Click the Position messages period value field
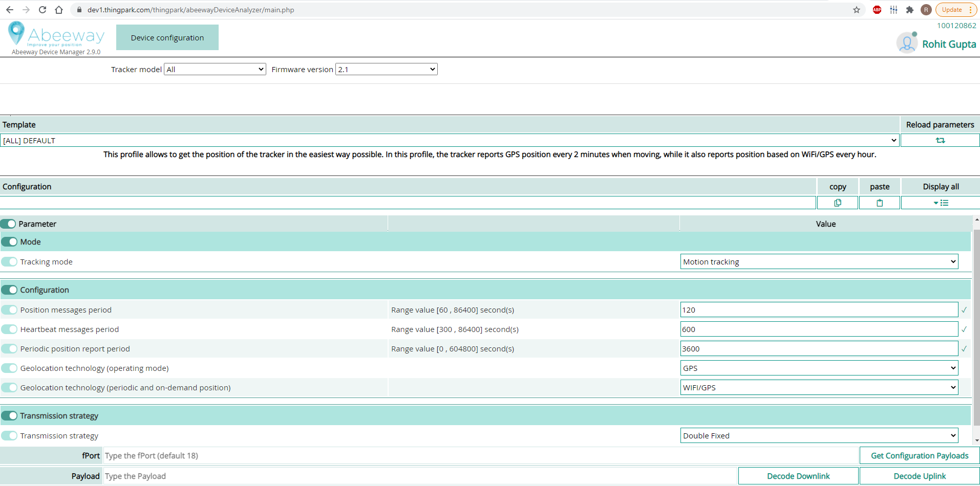The height and width of the screenshot is (486, 980). [x=819, y=310]
